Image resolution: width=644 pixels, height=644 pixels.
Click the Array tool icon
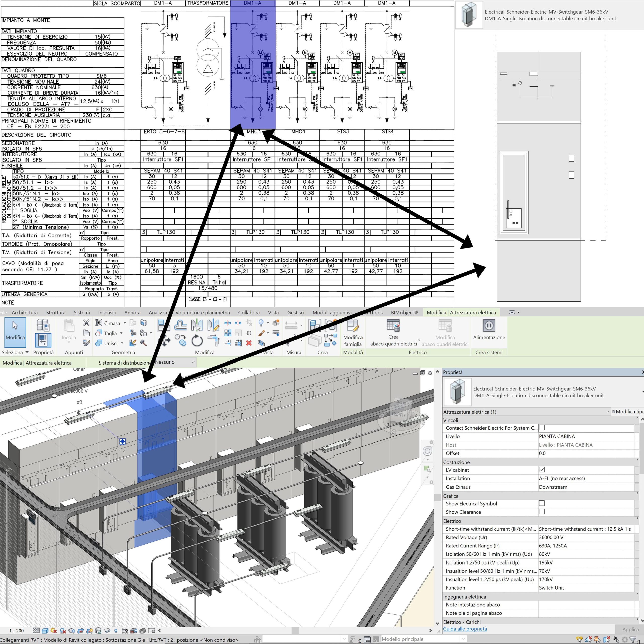(x=228, y=333)
